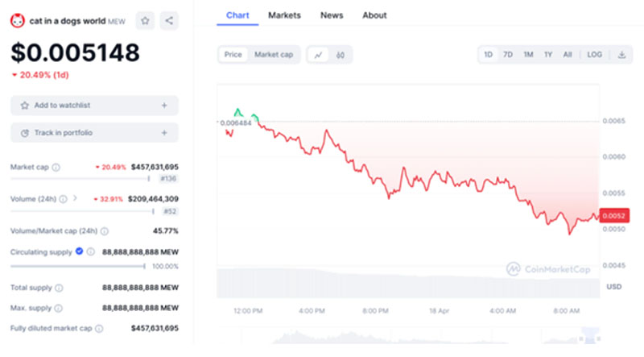This screenshot has height=357, width=644.
Task: Click the 0.006484 opening price label on chart
Action: [x=235, y=123]
